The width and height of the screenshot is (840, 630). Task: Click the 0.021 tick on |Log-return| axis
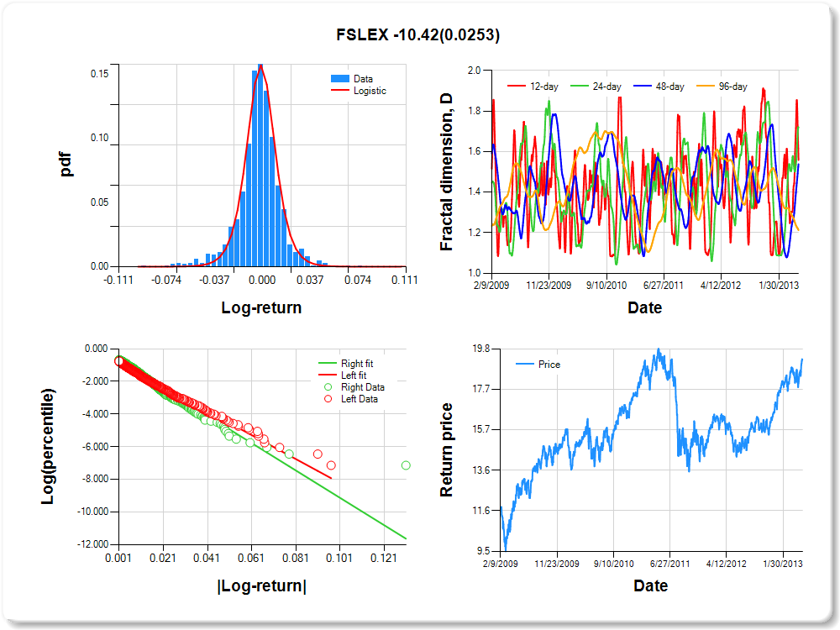pyautogui.click(x=163, y=558)
